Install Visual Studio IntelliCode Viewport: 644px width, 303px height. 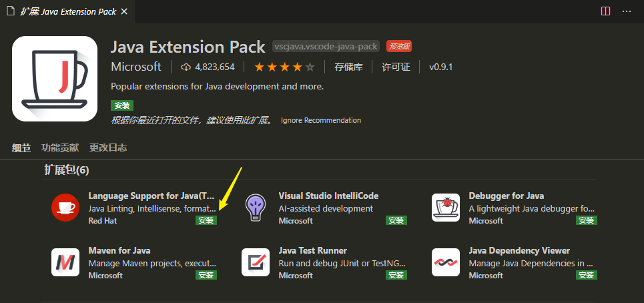396,220
